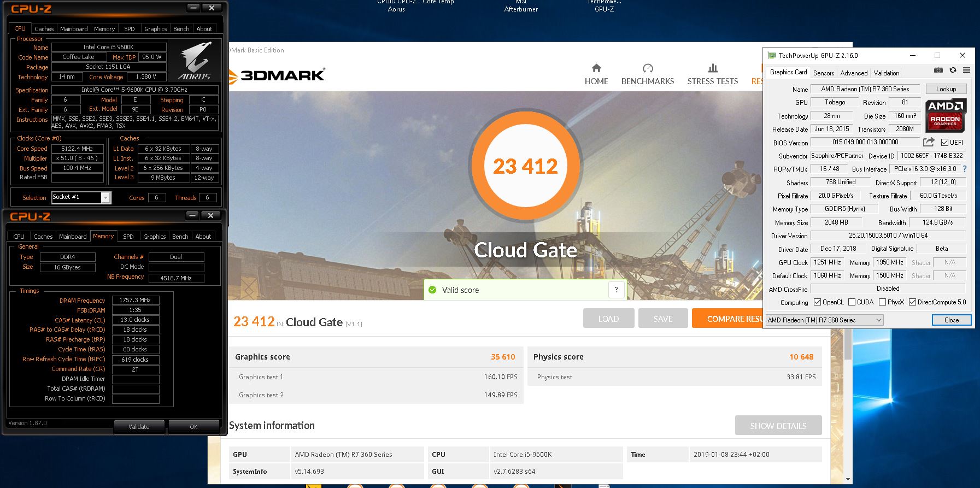Click the Bus Interface question mark in GPU-Z
The image size is (980, 488).
pyautogui.click(x=965, y=169)
